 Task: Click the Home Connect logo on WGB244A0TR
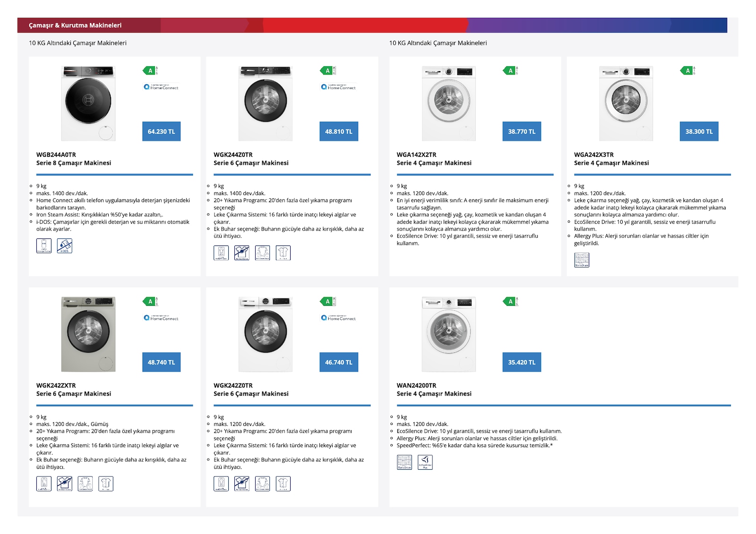pyautogui.click(x=161, y=87)
